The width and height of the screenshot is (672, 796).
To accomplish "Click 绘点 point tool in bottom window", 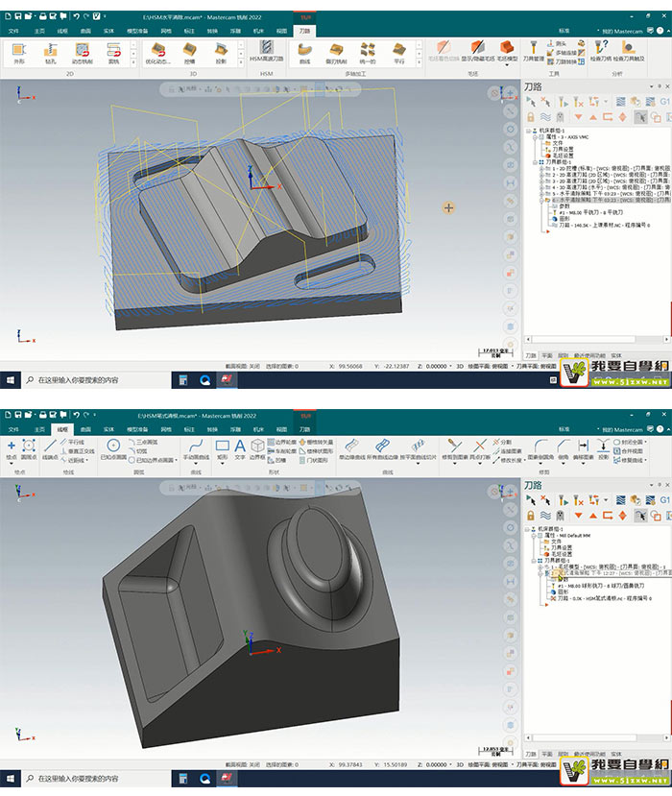I will tap(12, 450).
